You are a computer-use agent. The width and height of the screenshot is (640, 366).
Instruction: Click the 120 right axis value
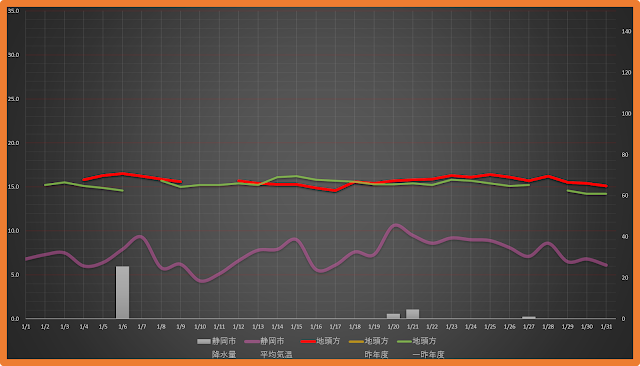(627, 73)
